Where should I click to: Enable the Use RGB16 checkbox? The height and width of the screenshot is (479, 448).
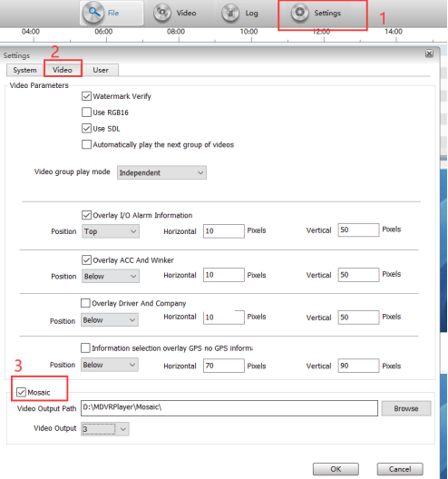pos(86,112)
